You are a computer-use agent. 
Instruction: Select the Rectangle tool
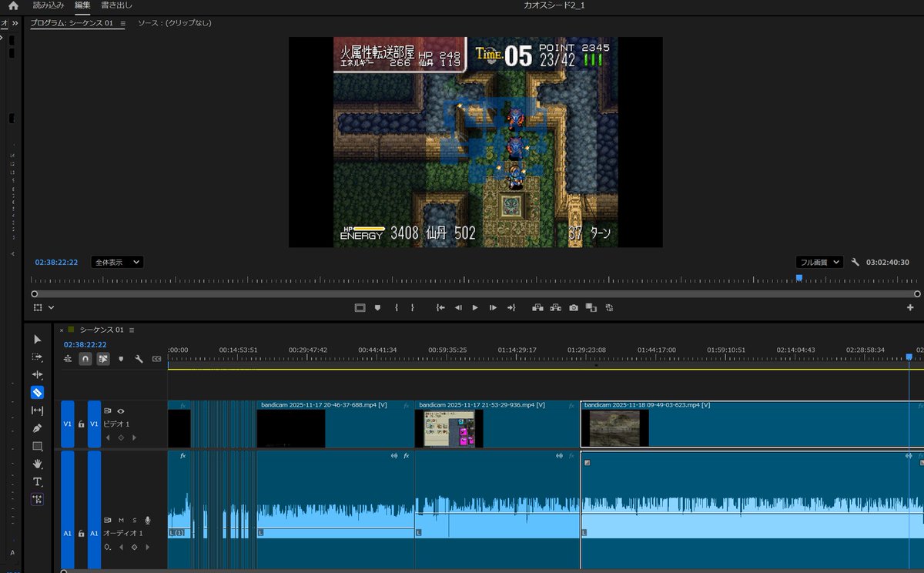[37, 446]
